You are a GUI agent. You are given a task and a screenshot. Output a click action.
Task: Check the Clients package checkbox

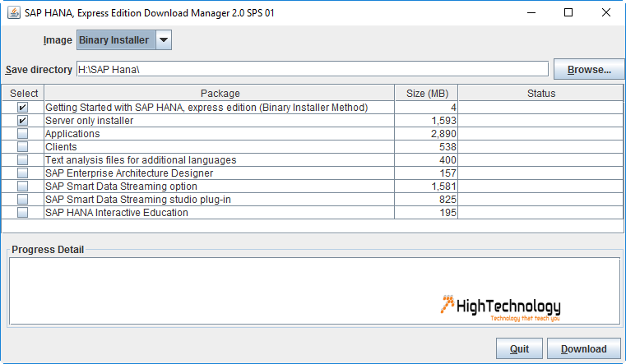coord(23,147)
